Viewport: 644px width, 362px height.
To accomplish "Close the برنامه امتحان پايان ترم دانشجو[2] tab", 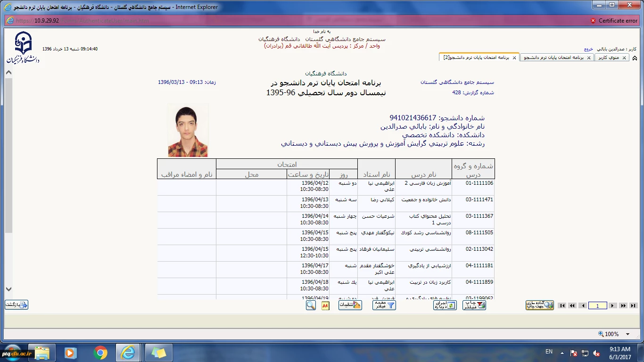I will click(514, 58).
